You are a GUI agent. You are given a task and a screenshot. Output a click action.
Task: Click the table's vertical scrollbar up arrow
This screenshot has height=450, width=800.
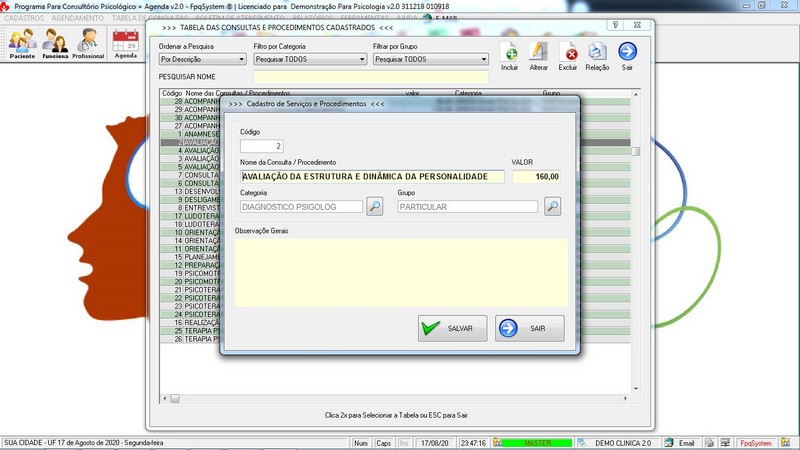636,94
